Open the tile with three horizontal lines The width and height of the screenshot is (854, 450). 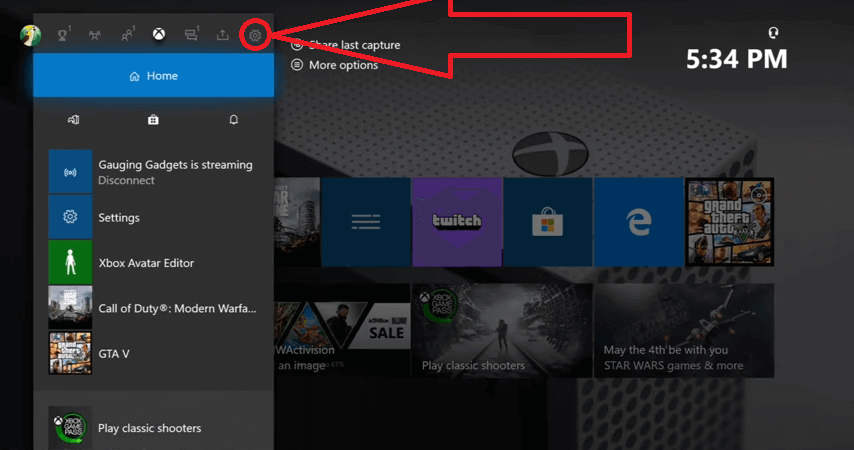tap(366, 222)
